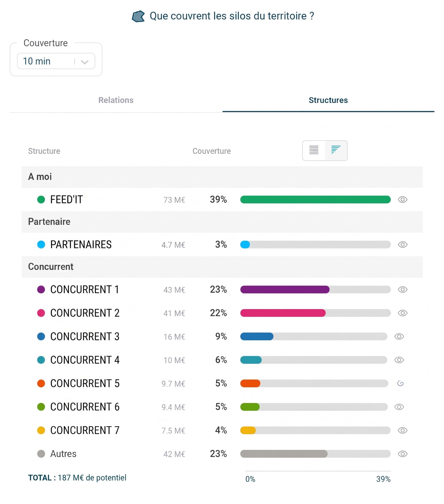Click the A moi group header
Image resolution: width=444 pixels, height=504 pixels.
[222, 177]
